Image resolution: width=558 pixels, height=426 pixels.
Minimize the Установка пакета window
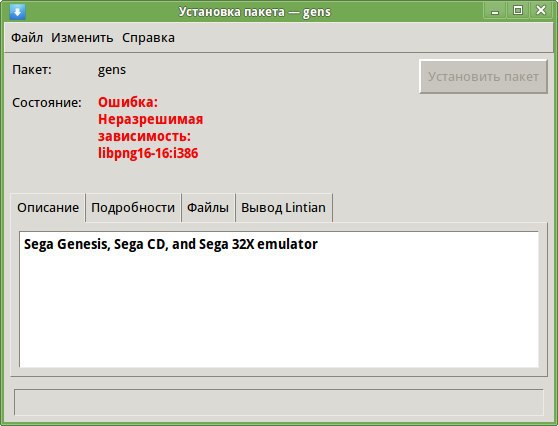point(495,11)
